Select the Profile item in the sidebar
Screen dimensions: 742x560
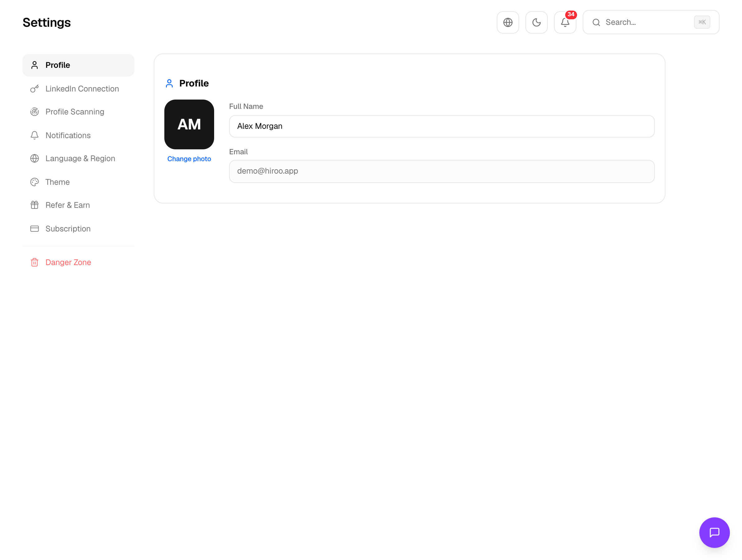78,65
